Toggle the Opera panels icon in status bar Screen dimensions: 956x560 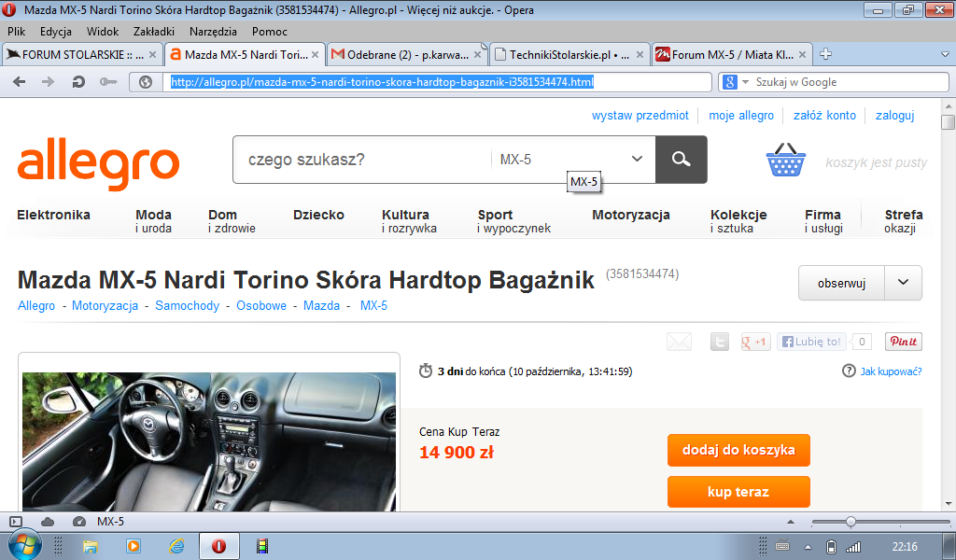tap(16, 522)
